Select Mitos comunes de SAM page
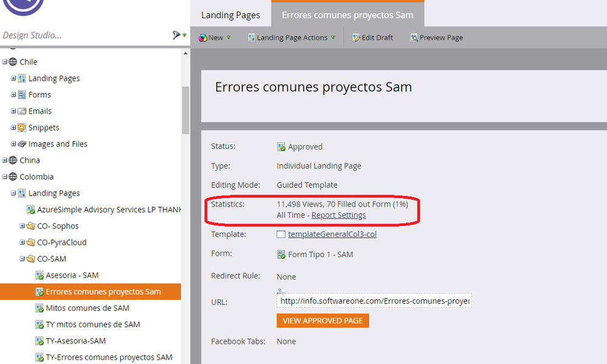This screenshot has height=364, width=607. 87,308
